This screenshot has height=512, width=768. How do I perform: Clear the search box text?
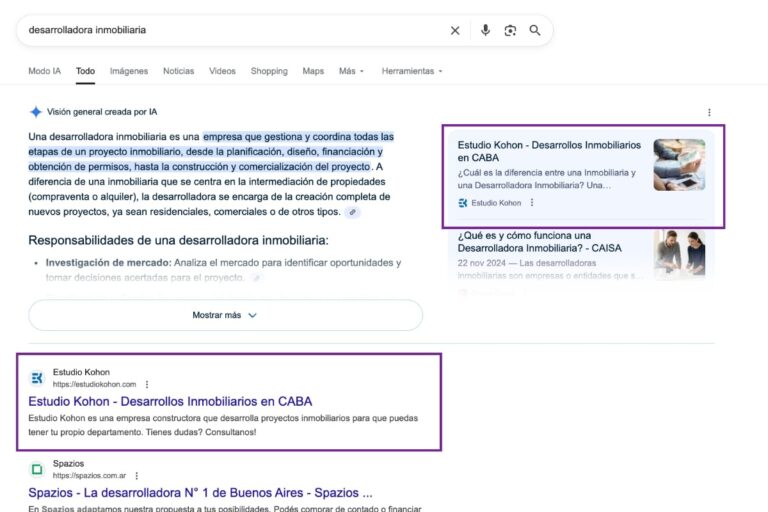coord(455,30)
